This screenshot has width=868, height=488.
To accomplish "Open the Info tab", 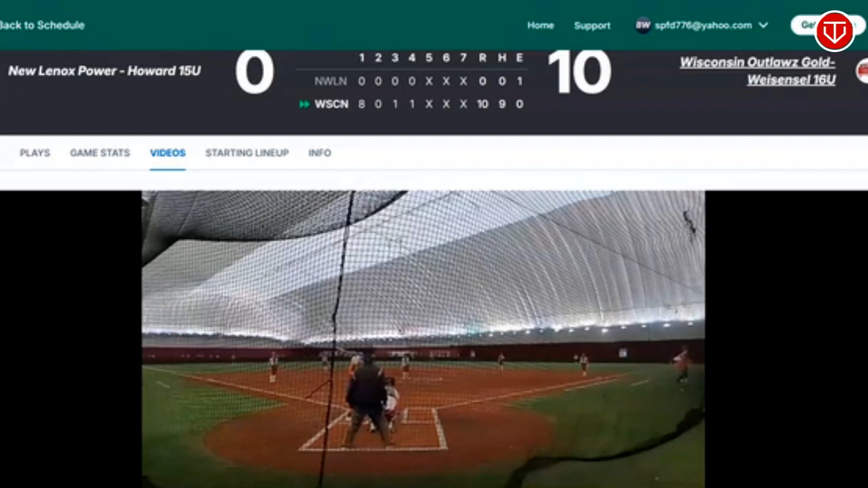I will click(320, 153).
